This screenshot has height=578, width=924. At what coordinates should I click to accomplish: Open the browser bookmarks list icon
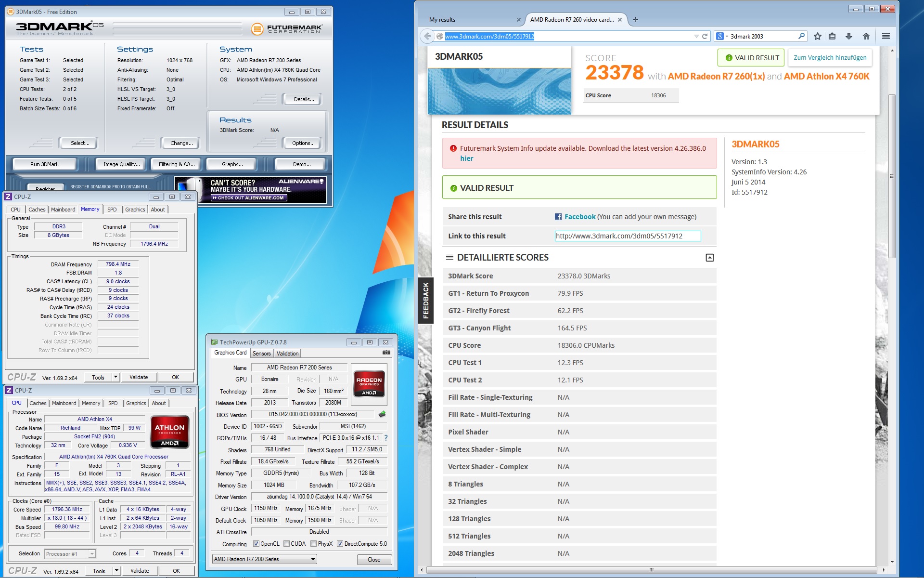pyautogui.click(x=832, y=36)
